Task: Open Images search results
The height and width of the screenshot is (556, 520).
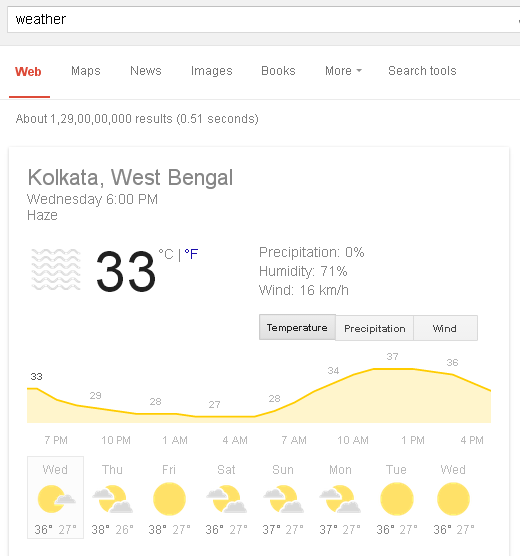Action: coord(212,71)
